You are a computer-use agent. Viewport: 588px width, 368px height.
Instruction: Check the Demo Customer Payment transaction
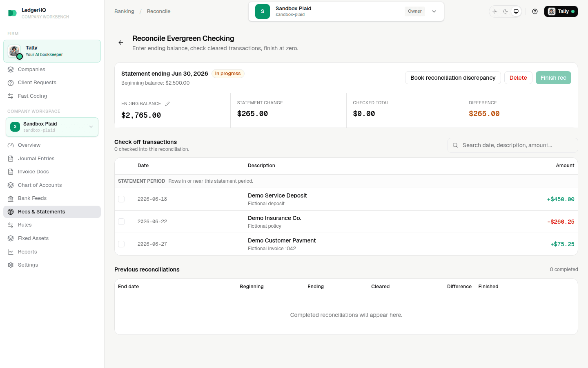[x=121, y=244]
